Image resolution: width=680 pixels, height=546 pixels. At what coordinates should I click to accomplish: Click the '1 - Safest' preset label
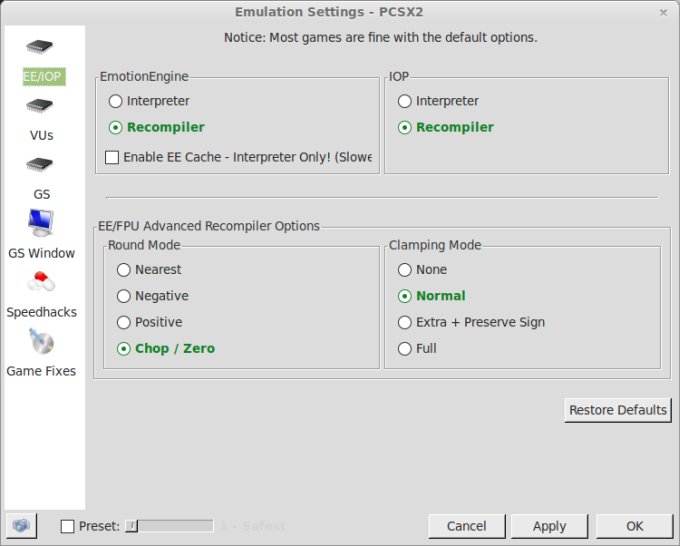pyautogui.click(x=253, y=526)
